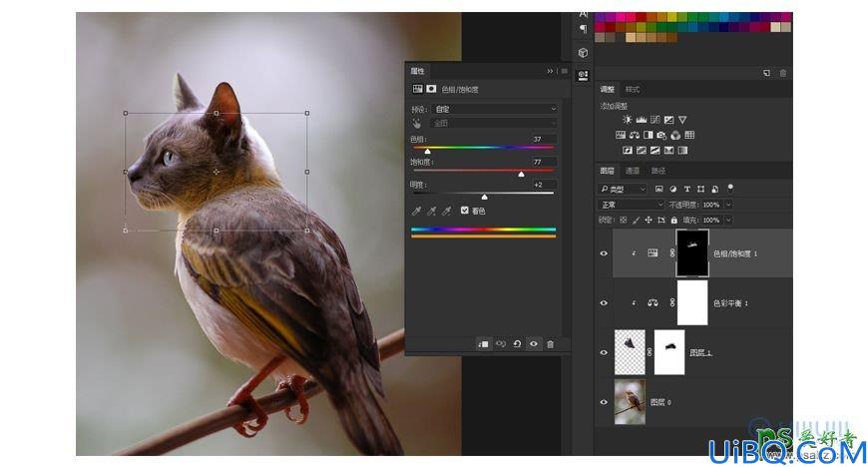Viewport: 868px width, 467px height.
Task: Hide Layer 1 with the cat head
Action: pos(604,352)
